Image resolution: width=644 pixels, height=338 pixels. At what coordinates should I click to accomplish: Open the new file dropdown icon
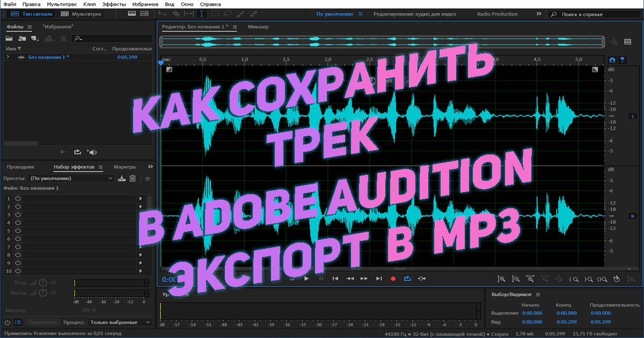(35, 39)
